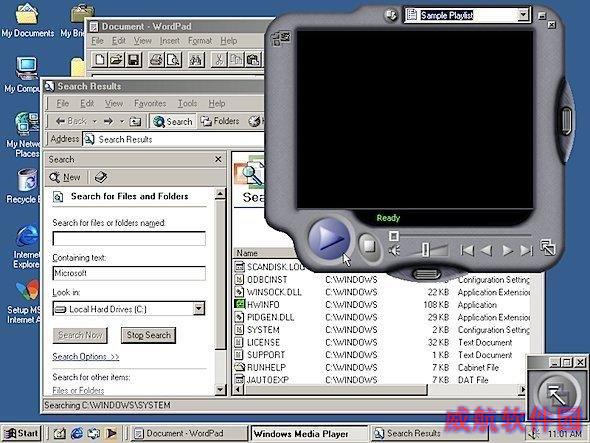Screen dimensions: 590x443
Task: Click the Previous track button
Action: pyautogui.click(x=467, y=250)
